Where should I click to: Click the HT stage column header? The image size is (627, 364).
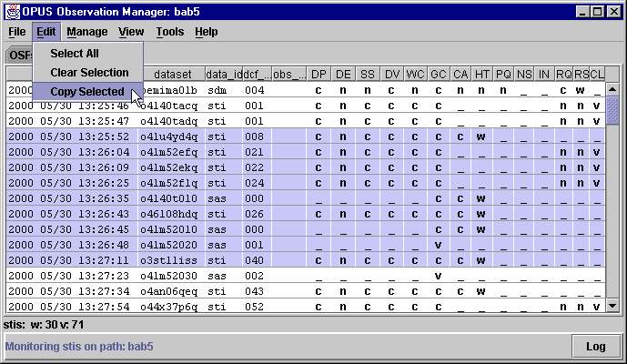[482, 74]
